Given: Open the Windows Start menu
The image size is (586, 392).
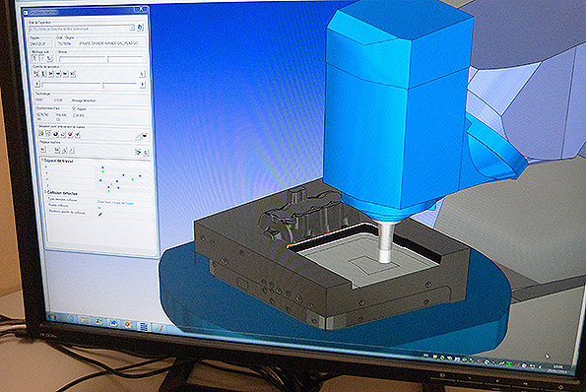Looking at the screenshot, I should 52,317.
